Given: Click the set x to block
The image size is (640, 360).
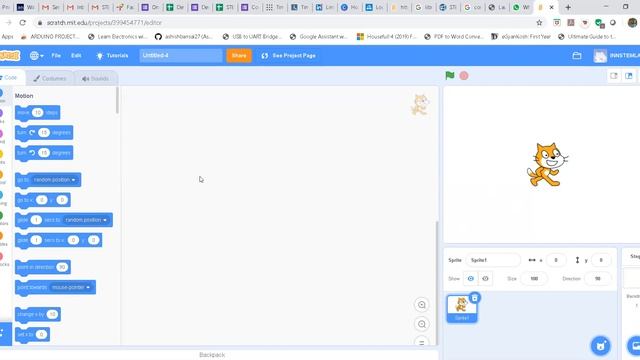Looking at the screenshot, I should click(32, 334).
